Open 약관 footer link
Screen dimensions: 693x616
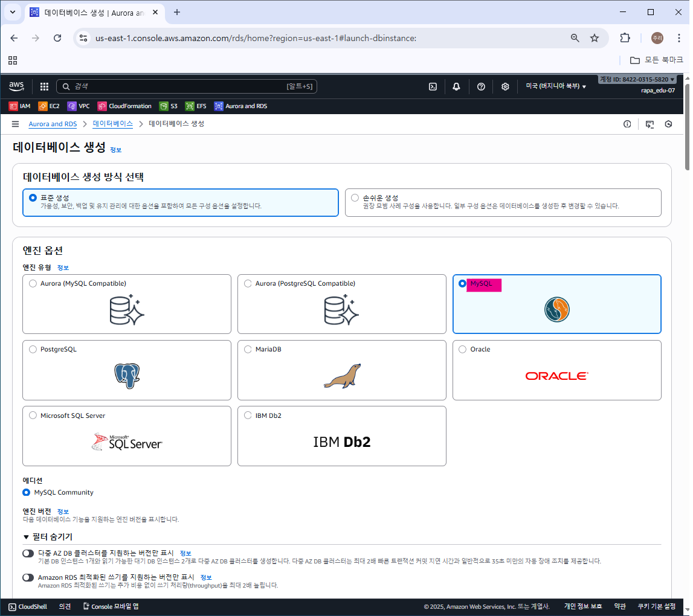620,607
